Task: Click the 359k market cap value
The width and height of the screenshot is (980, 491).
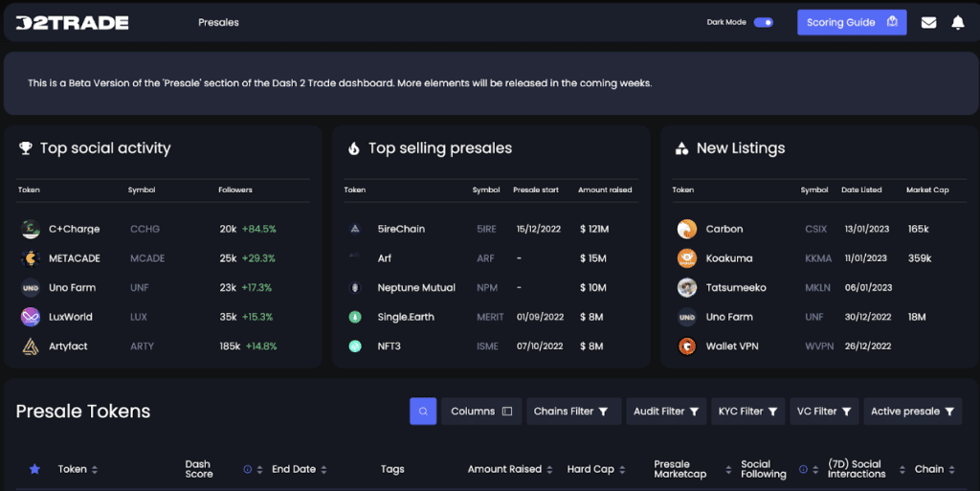Action: (x=920, y=258)
